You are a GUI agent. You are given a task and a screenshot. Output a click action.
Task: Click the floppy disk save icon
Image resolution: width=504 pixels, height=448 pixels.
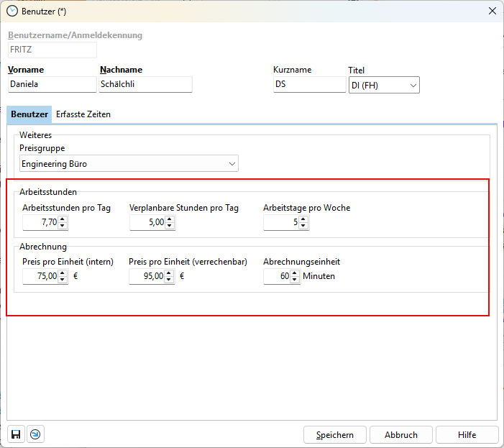pyautogui.click(x=16, y=434)
